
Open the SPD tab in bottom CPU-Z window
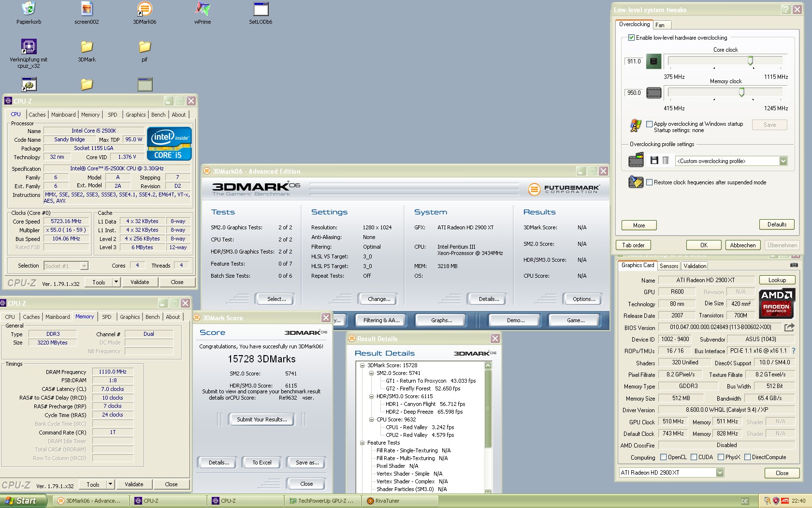(107, 317)
